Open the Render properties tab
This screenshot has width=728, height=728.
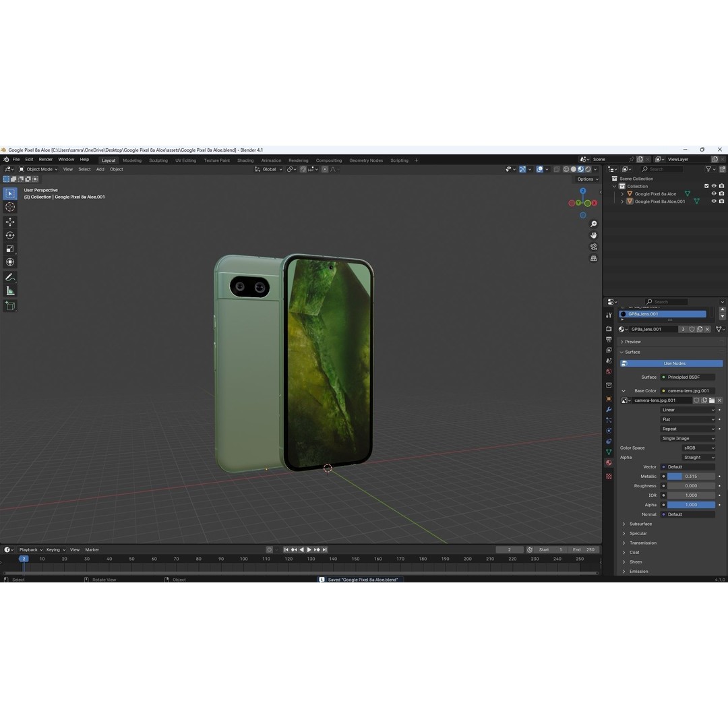[609, 329]
